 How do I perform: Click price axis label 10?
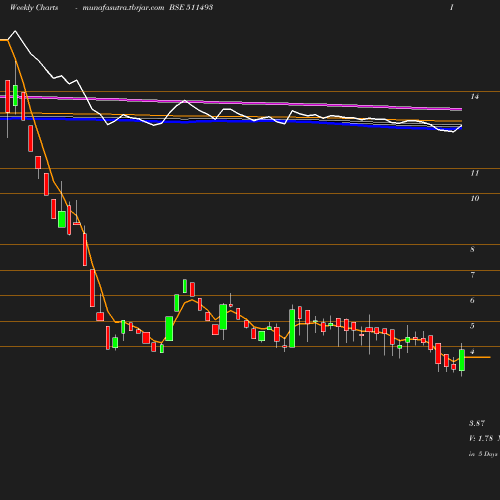point(475,198)
